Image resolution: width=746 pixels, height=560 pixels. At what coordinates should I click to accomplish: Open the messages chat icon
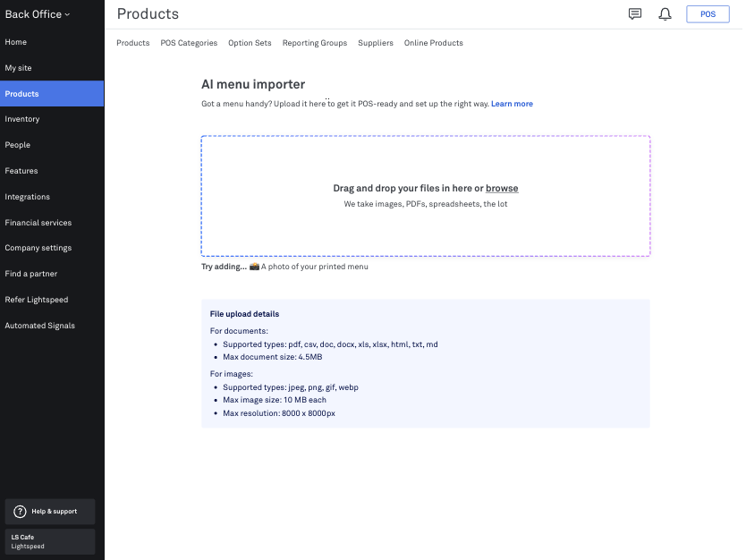coord(635,13)
